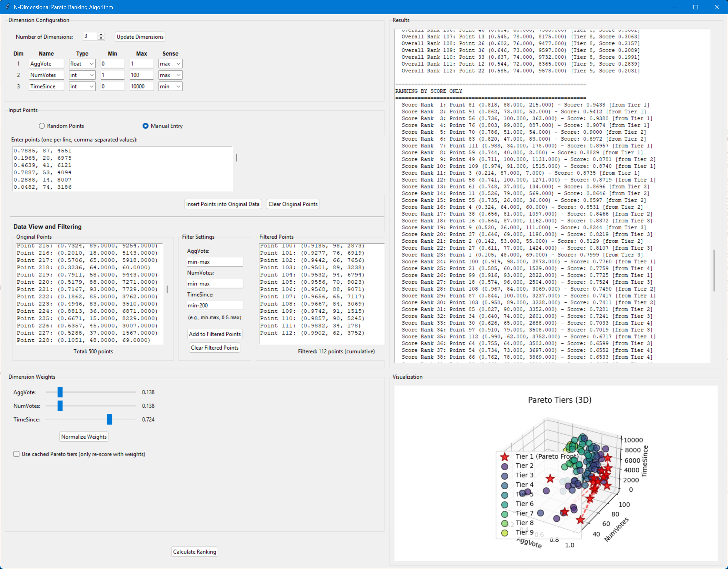Click the 'Overall Rank 112: Point 22' result line

521,71
